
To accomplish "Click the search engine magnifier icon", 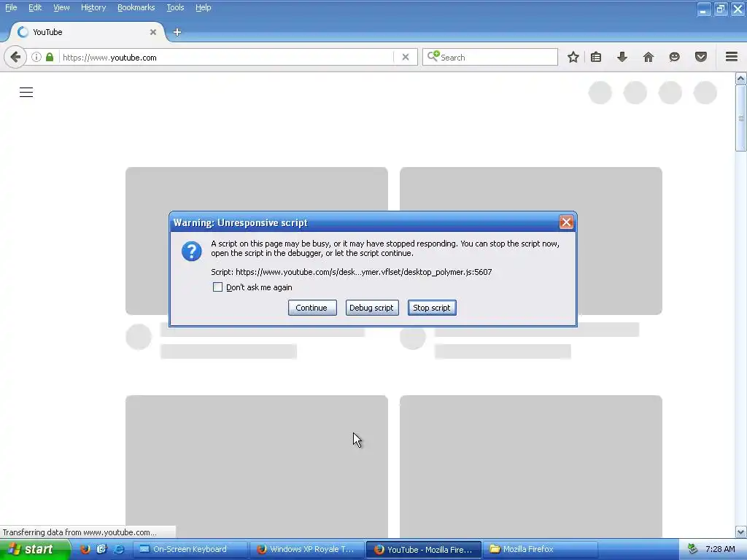I will click(433, 57).
